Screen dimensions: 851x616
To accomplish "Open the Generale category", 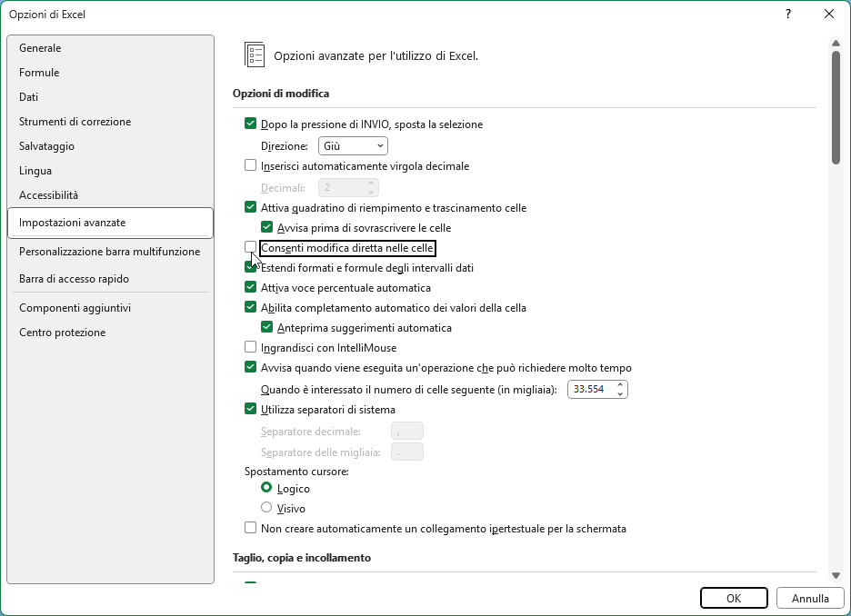I will point(111,48).
